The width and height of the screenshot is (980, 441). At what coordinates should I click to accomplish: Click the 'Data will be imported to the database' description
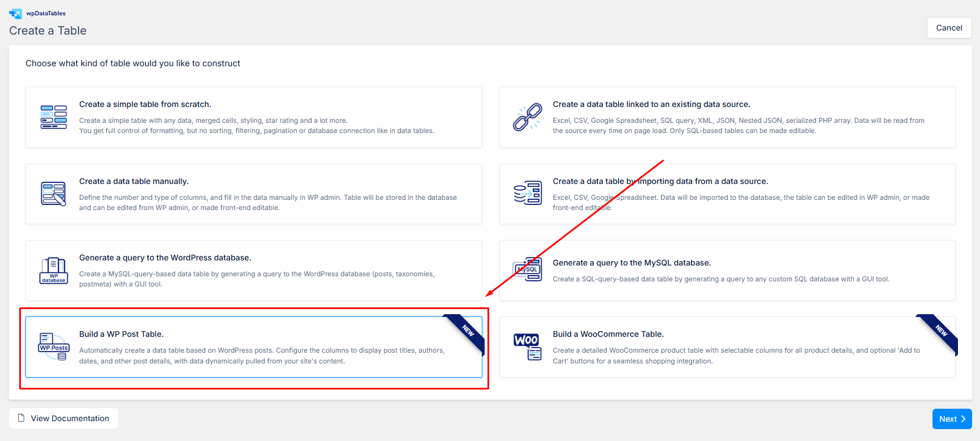741,203
